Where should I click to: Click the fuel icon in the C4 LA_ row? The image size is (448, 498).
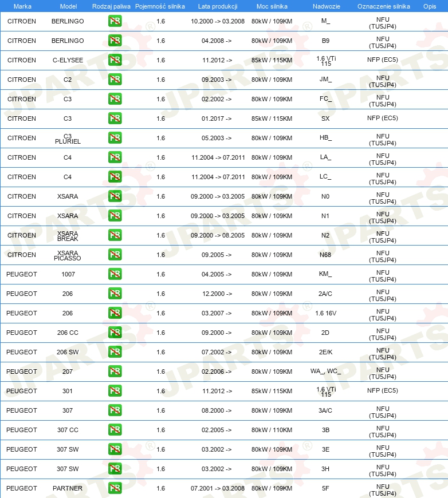click(x=115, y=157)
